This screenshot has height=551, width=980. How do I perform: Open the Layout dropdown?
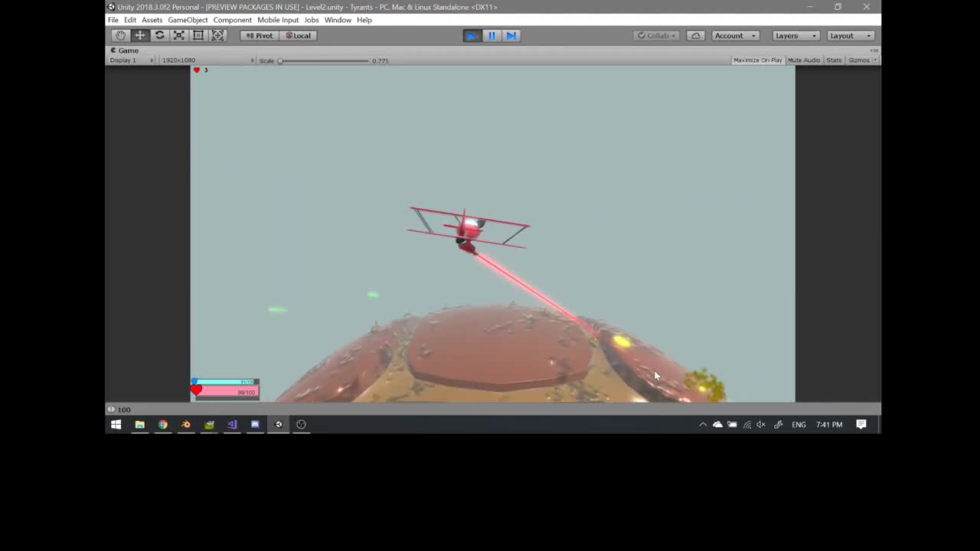pyautogui.click(x=849, y=35)
